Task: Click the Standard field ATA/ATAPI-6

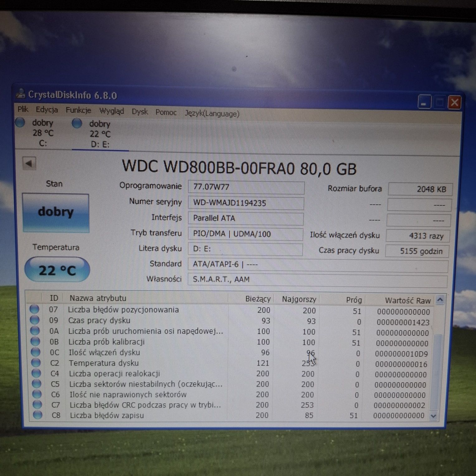Action: (318, 265)
